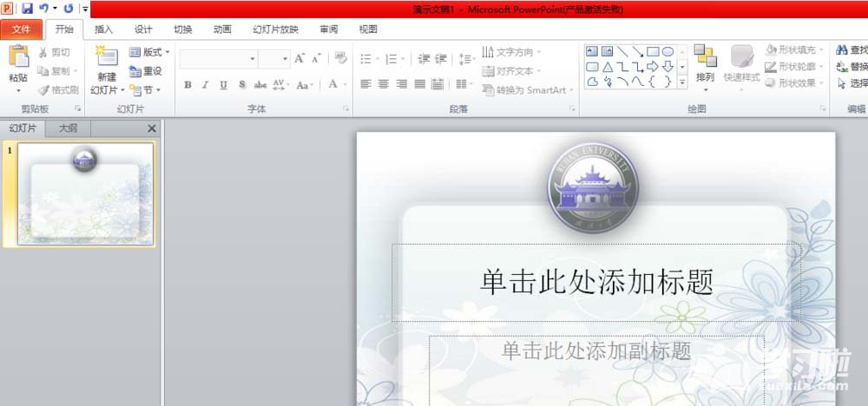This screenshot has height=406, width=868.
Task: Open the File (文件) button
Action: pos(21,29)
